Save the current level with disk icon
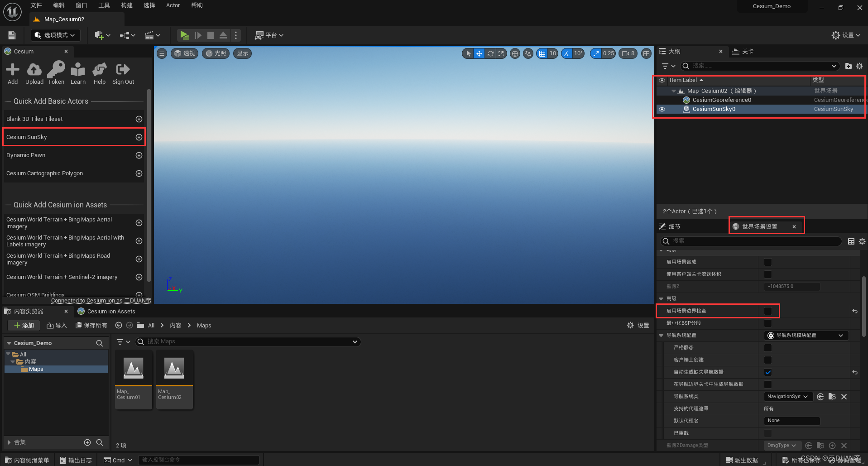The height and width of the screenshot is (466, 868). tap(12, 35)
